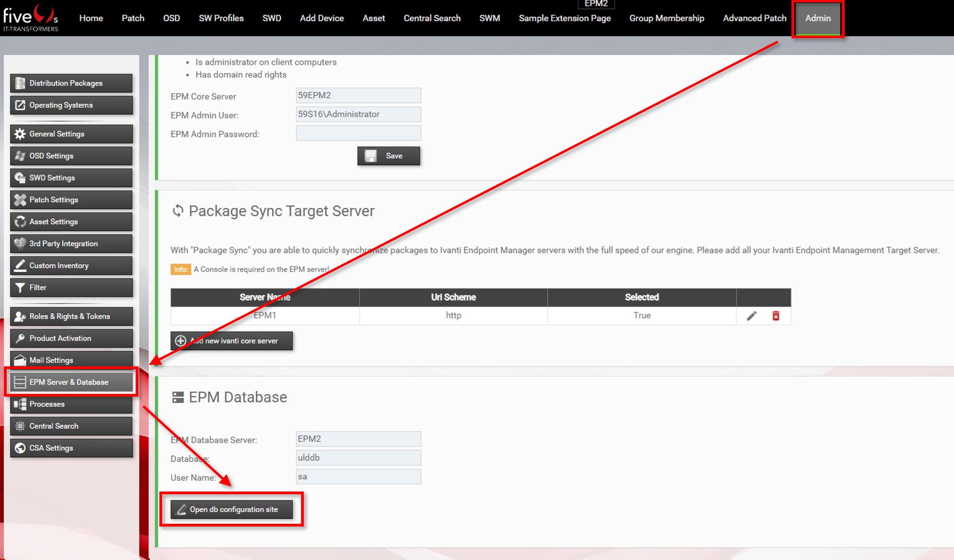Delete the EPM1 server row
Screen dimensions: 954x560
776,316
